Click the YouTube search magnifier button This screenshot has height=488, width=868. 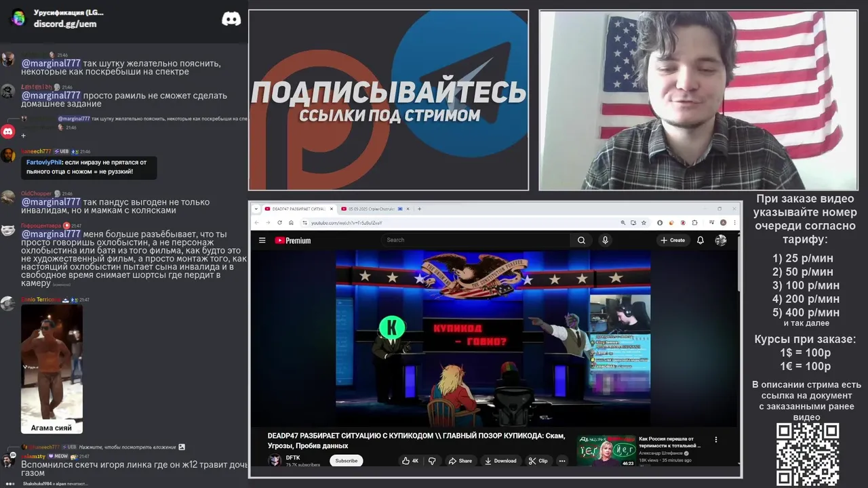point(581,240)
